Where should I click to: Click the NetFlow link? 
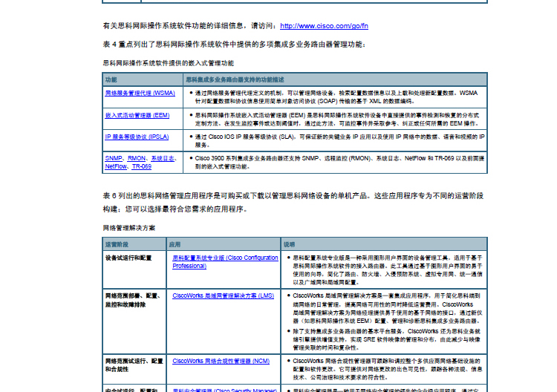116,166
